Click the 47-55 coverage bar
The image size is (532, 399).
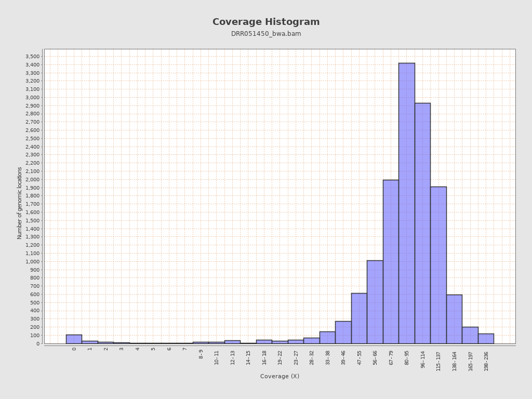tap(359, 318)
